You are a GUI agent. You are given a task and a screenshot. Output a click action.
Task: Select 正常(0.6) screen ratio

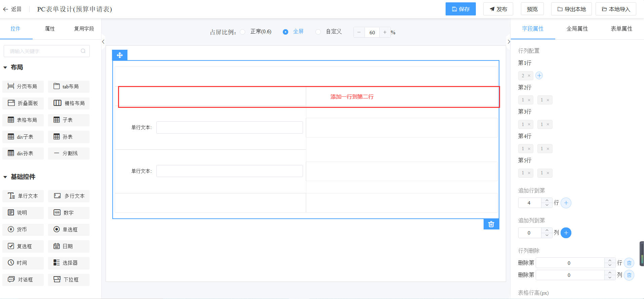pyautogui.click(x=242, y=32)
